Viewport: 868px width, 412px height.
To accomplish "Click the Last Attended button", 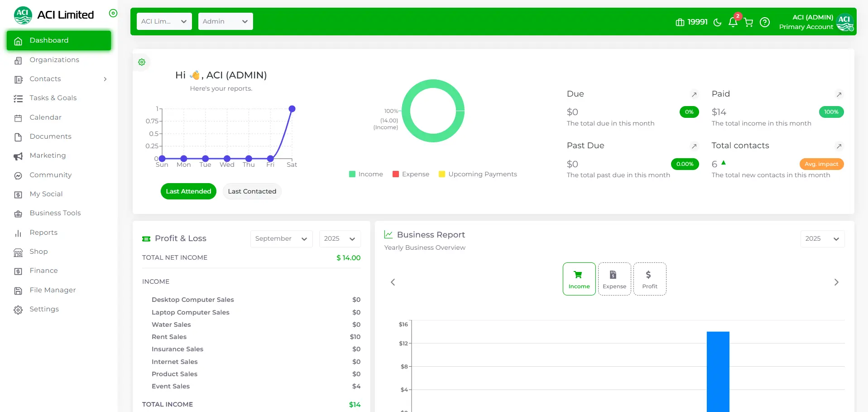I will click(188, 191).
